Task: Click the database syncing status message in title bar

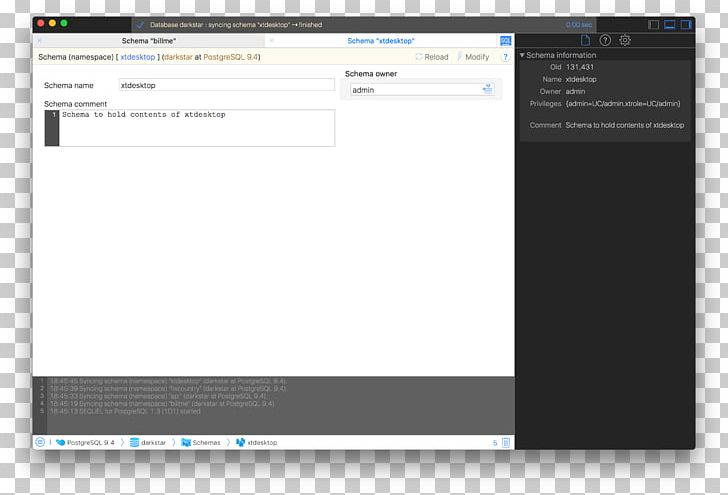Action: (x=236, y=25)
